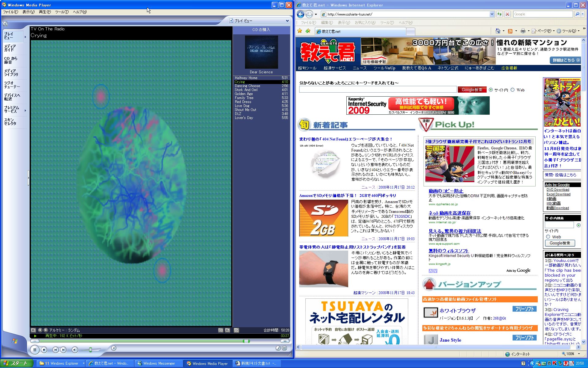Click the color chooser brush icon
This screenshot has height=368, width=588.
(x=278, y=348)
